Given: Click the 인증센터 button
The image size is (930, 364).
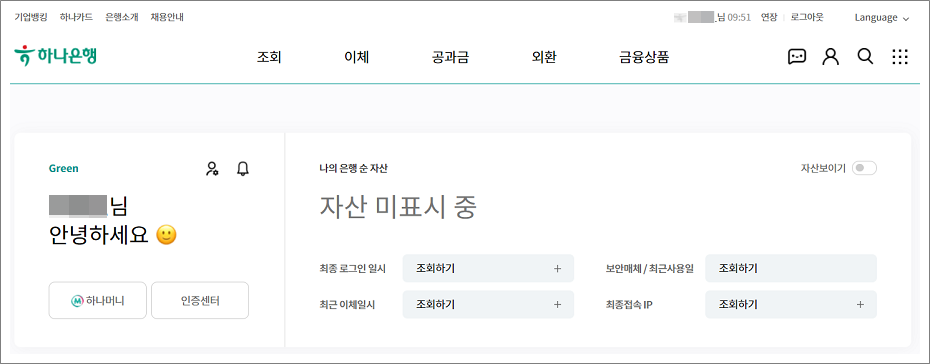Looking at the screenshot, I should point(200,301).
